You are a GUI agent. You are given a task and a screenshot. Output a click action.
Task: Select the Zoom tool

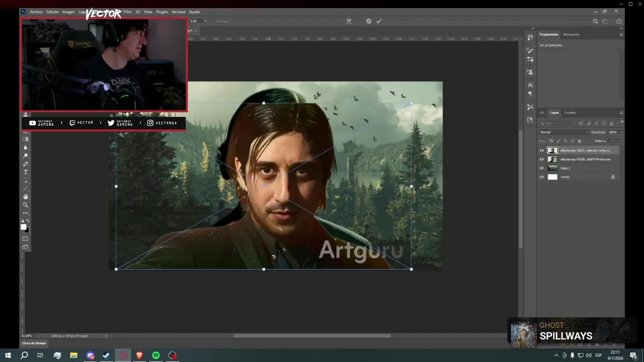(26, 205)
